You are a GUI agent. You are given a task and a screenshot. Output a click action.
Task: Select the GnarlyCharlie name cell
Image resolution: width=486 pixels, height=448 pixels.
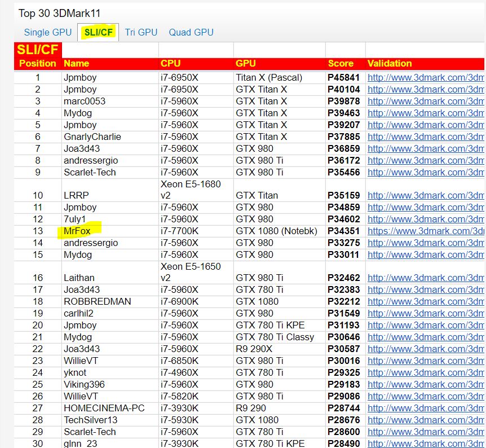[x=110, y=137]
